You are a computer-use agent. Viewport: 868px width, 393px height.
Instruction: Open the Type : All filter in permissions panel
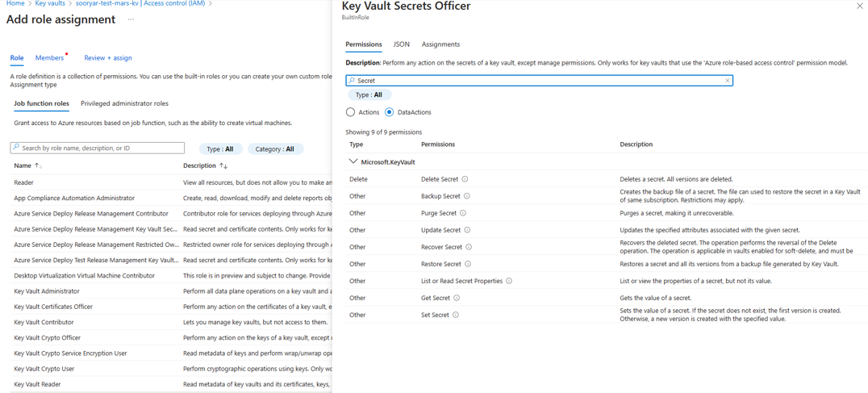pos(369,94)
